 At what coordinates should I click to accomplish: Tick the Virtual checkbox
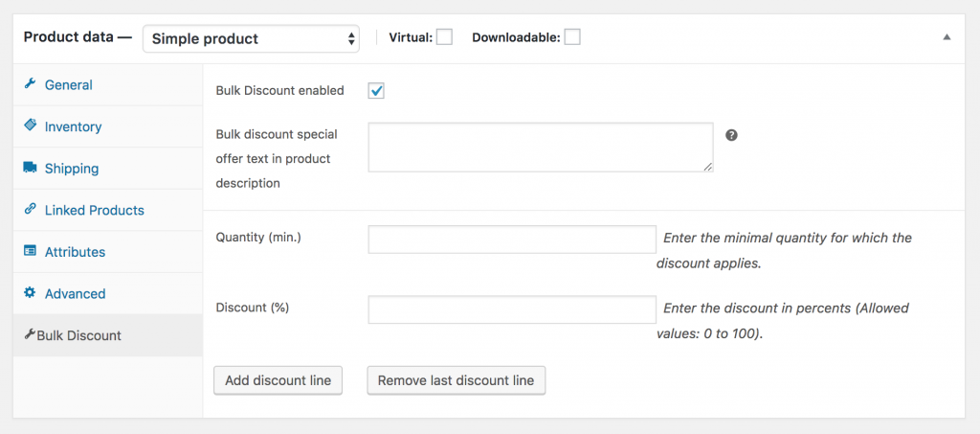(x=444, y=37)
